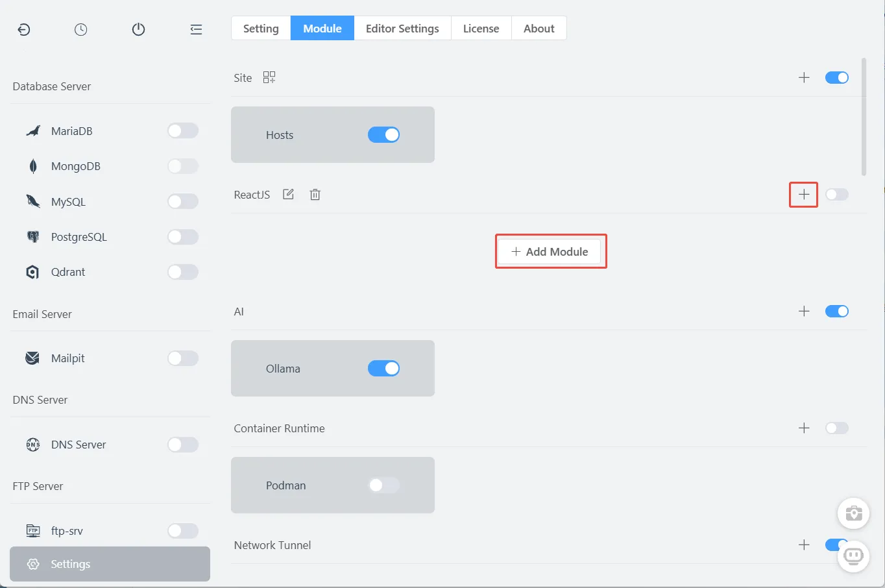Enable the MariaDB toggle
Viewport: 885px width, 588px height.
click(x=182, y=131)
